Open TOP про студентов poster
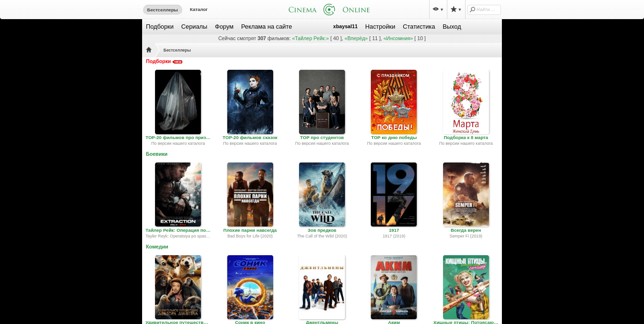 (322, 102)
